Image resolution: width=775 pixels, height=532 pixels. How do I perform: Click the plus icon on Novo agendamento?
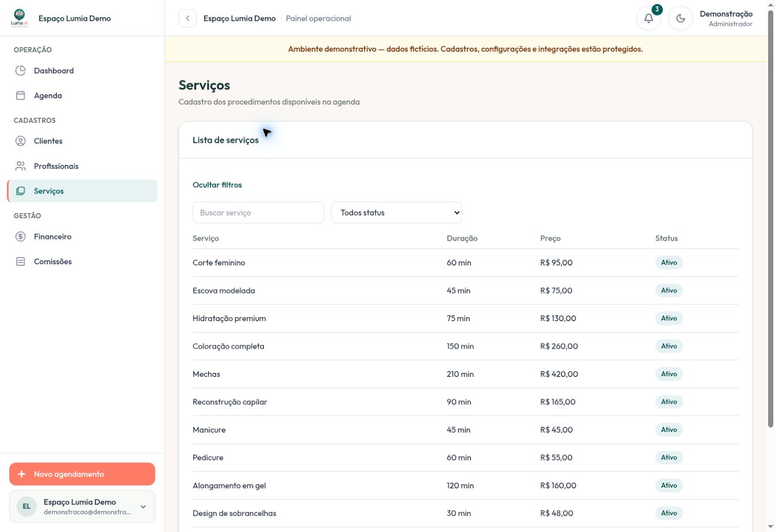[x=22, y=474]
